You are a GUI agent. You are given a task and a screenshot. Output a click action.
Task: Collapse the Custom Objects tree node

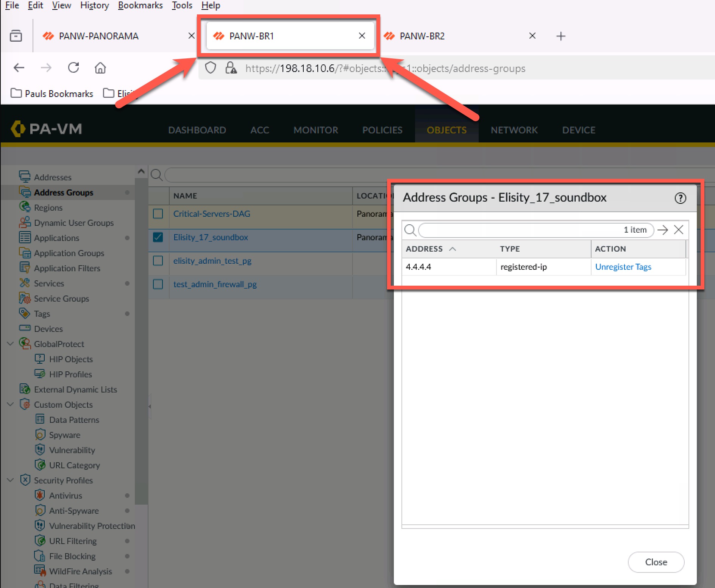[11, 404]
